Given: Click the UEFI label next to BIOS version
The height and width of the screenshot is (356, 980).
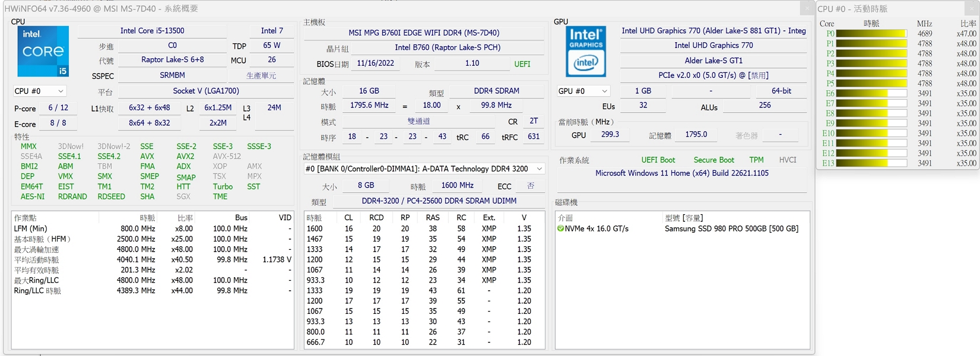Looking at the screenshot, I should (x=522, y=64).
